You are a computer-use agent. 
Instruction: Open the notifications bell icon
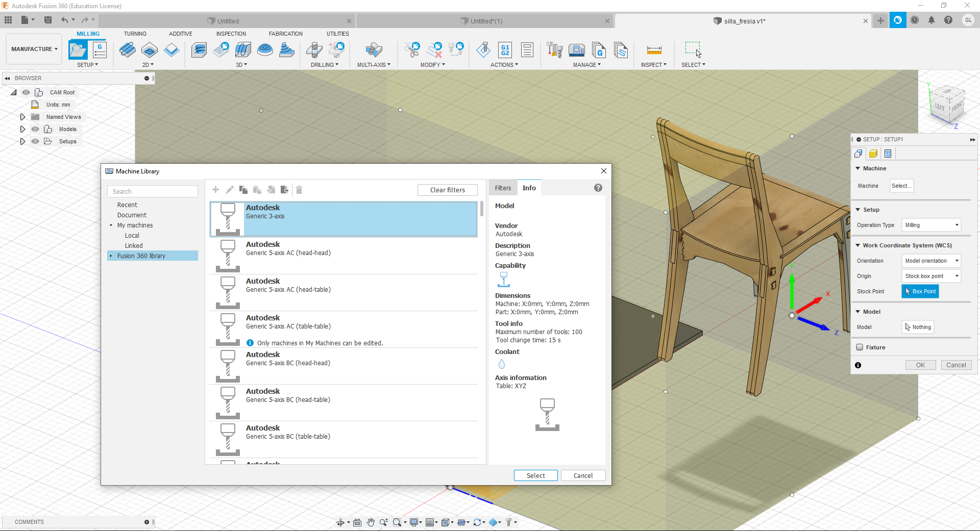tap(932, 20)
